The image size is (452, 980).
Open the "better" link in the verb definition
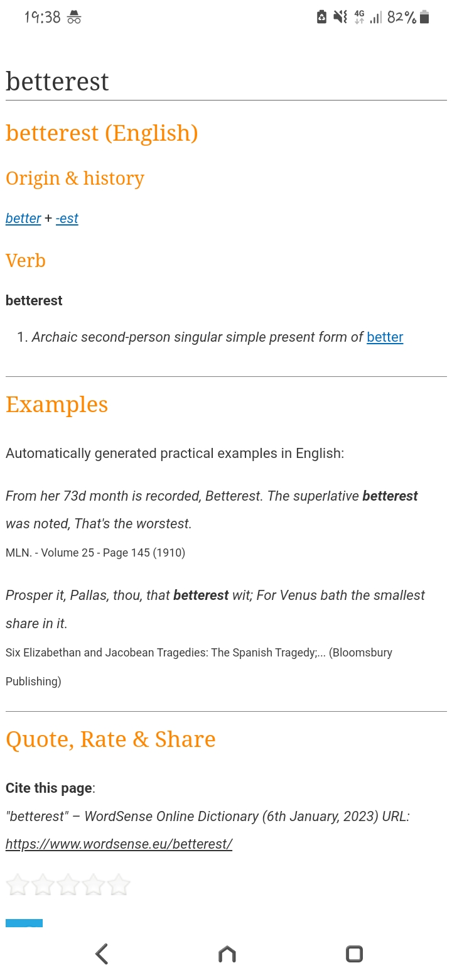tap(385, 337)
